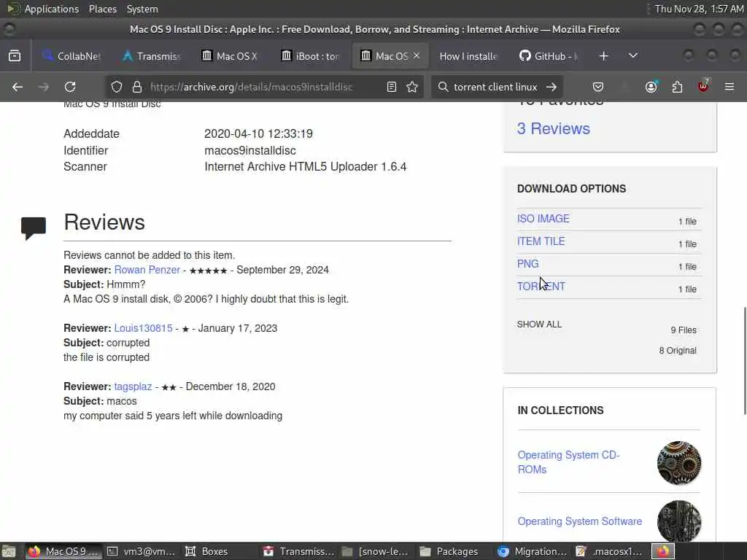The width and height of the screenshot is (747, 560).
Task: Switch to the .macosx1 text editor window
Action: click(611, 551)
